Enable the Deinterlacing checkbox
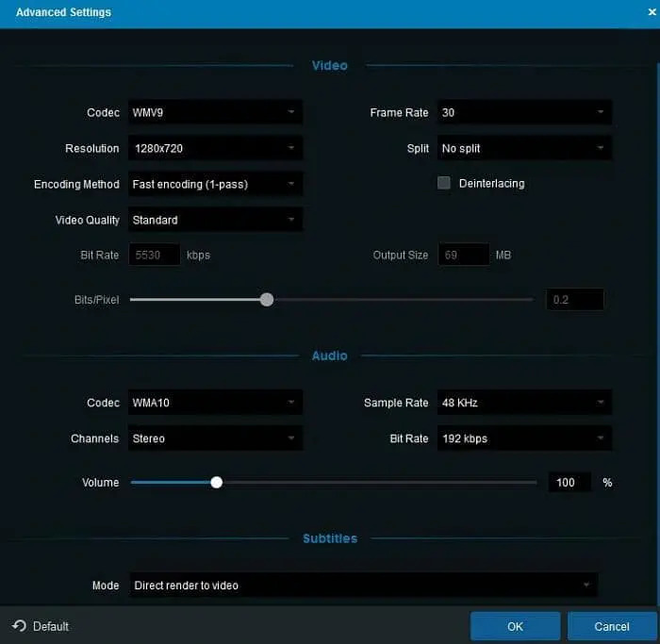Image resolution: width=660 pixels, height=644 pixels. [x=444, y=183]
